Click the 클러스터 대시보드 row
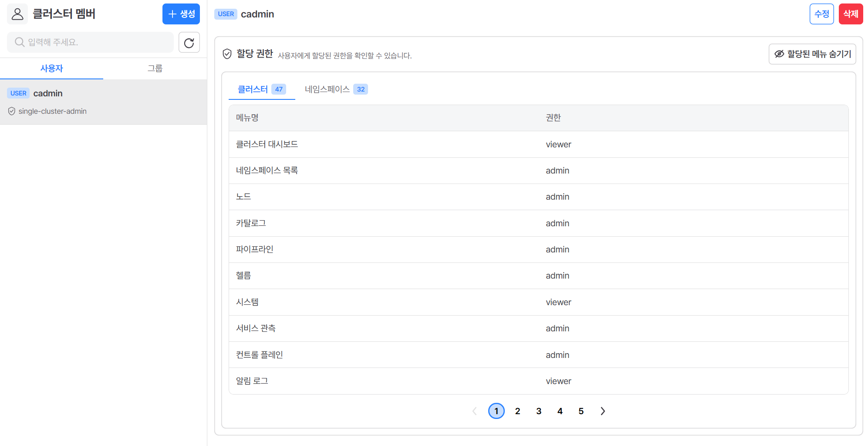Screen dimensions: 868x446 (x=539, y=144)
